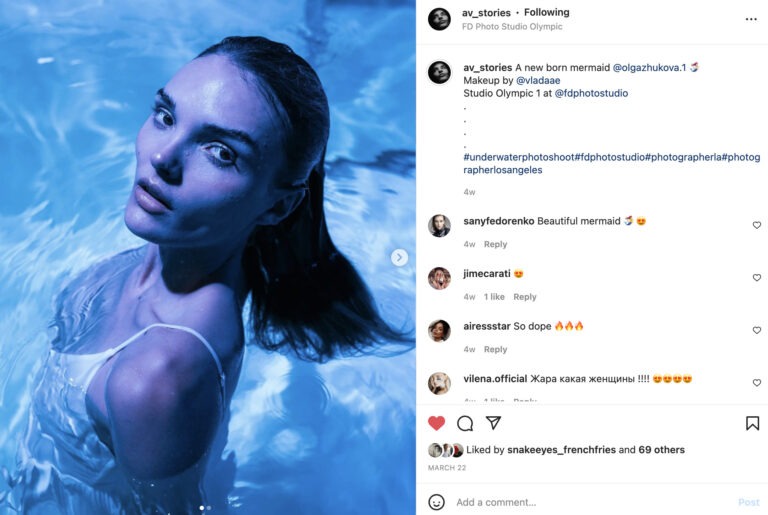The width and height of the screenshot is (768, 515).
Task: Open FD Photo Studio Olympic location
Action: click(512, 26)
